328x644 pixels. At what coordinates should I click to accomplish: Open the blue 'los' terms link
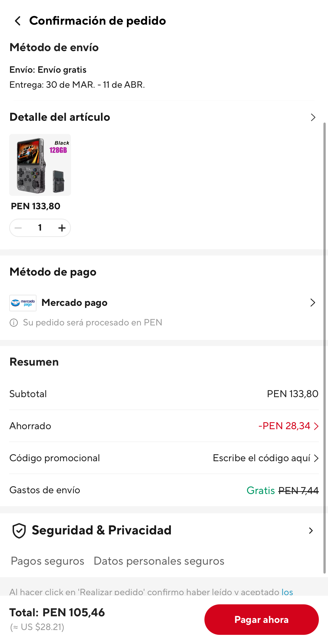click(x=287, y=592)
